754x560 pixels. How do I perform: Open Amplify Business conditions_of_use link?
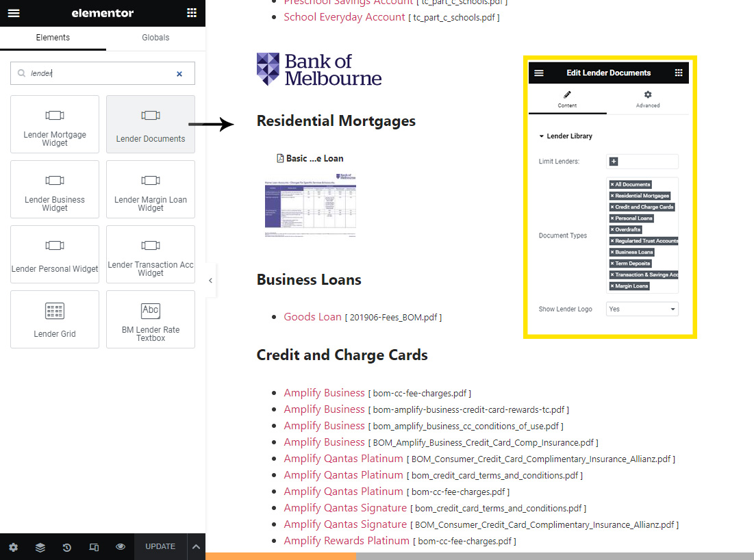point(324,425)
